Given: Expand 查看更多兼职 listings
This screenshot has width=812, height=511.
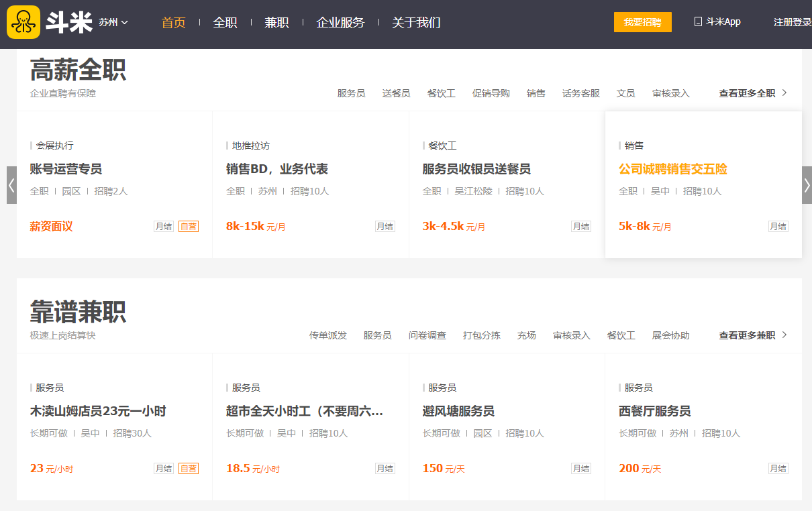Looking at the screenshot, I should point(752,335).
